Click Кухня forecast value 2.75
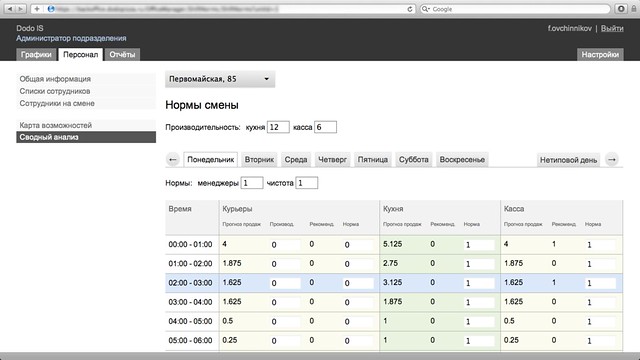 pos(390,263)
